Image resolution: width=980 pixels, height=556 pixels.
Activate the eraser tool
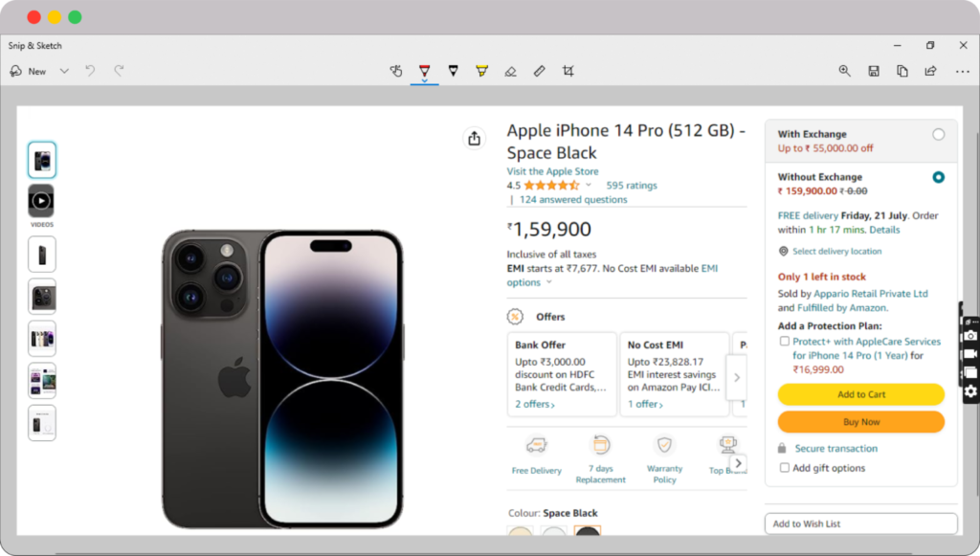click(x=510, y=71)
